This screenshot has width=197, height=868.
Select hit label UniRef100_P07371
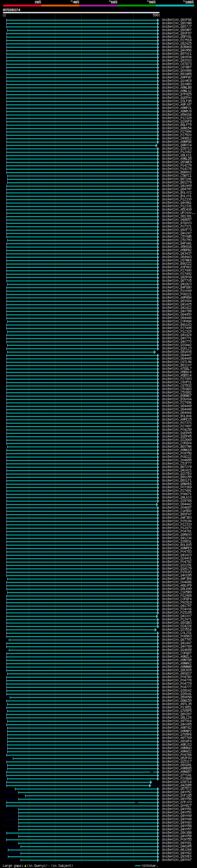pyautogui.click(x=176, y=226)
